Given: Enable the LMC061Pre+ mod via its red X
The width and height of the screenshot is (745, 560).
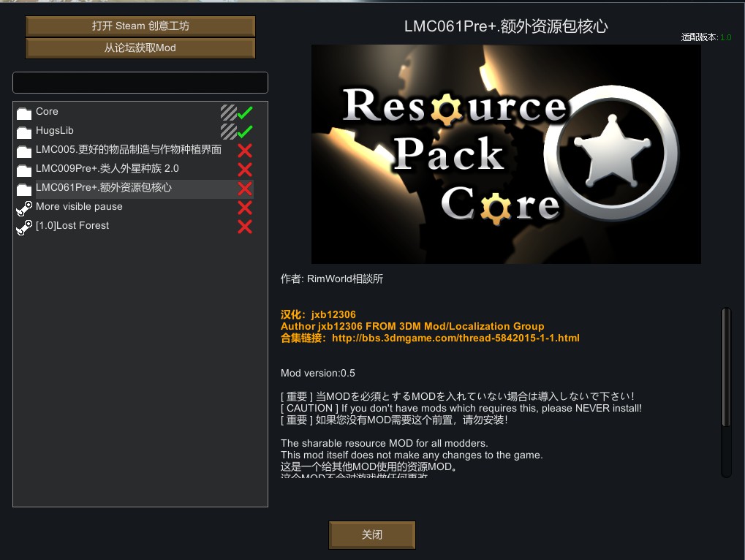Looking at the screenshot, I should (245, 188).
